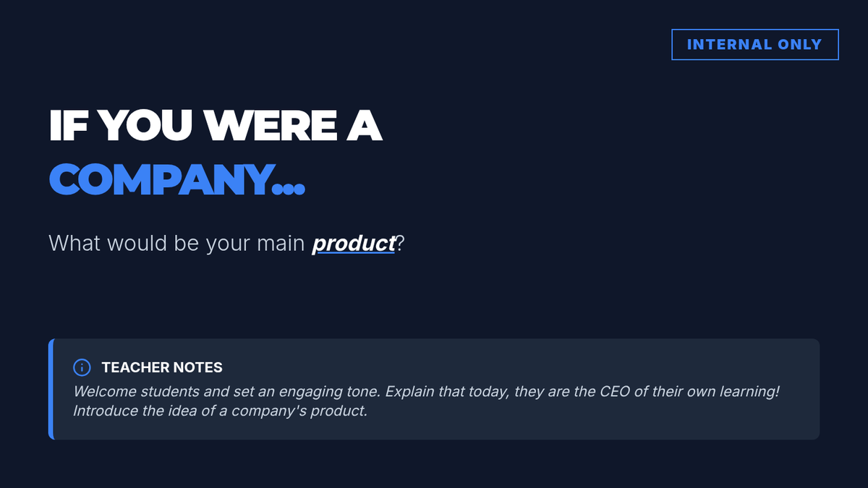Open the underlined product link
Screen dimensions: 868x488
tap(354, 244)
